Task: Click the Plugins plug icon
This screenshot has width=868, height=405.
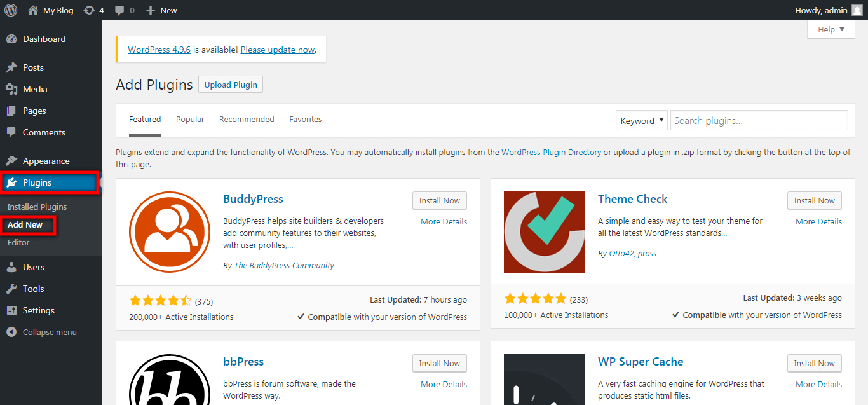Action: [11, 182]
